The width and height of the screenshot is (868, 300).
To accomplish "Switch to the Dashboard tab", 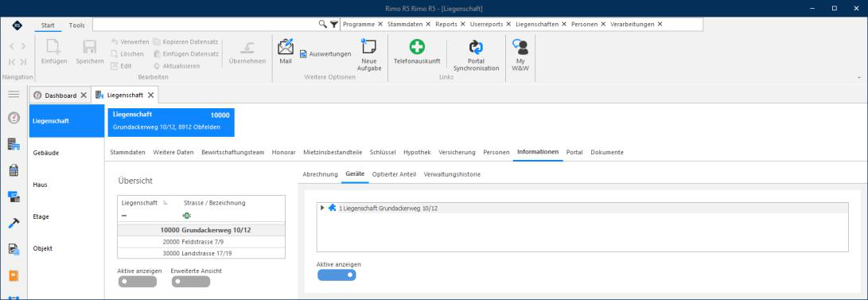I will point(60,95).
